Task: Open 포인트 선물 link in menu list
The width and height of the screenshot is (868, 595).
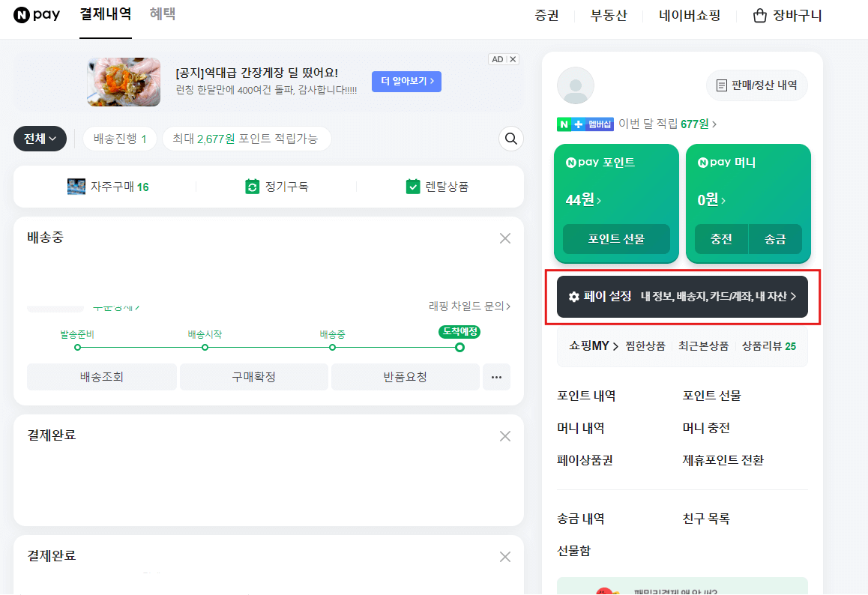Action: pos(711,396)
